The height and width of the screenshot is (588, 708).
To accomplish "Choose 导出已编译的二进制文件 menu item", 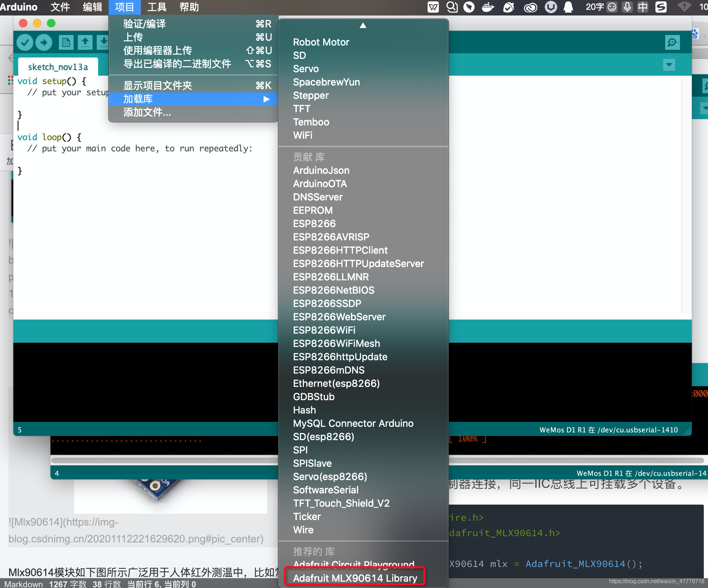I will coord(193,64).
